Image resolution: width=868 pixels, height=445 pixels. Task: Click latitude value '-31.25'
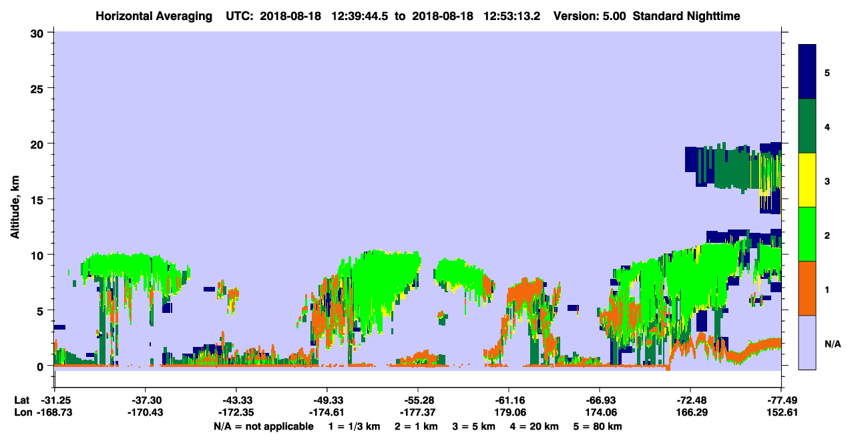[x=54, y=400]
